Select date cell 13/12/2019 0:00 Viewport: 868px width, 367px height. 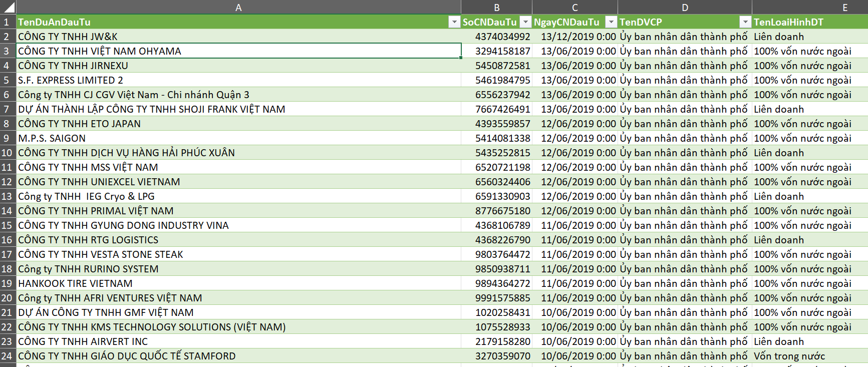point(575,37)
